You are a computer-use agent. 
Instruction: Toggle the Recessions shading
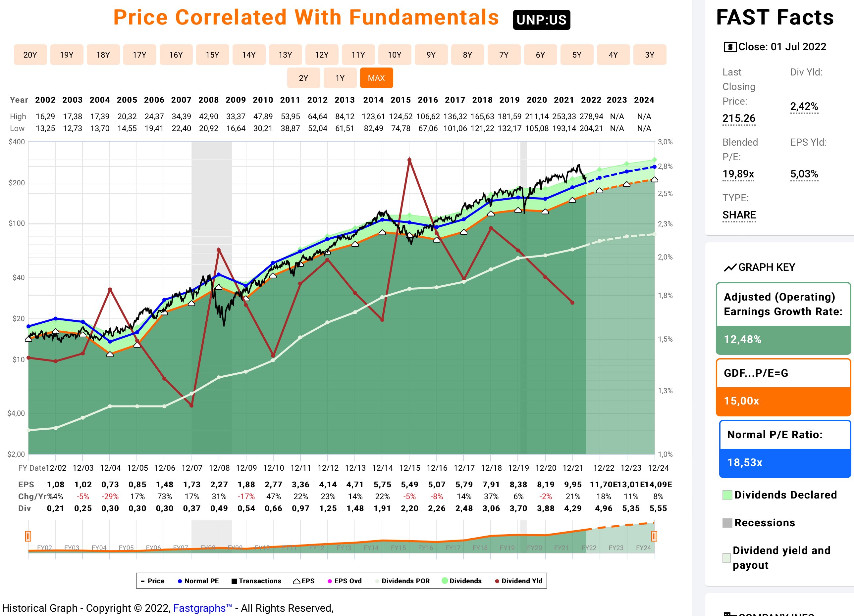pos(727,523)
